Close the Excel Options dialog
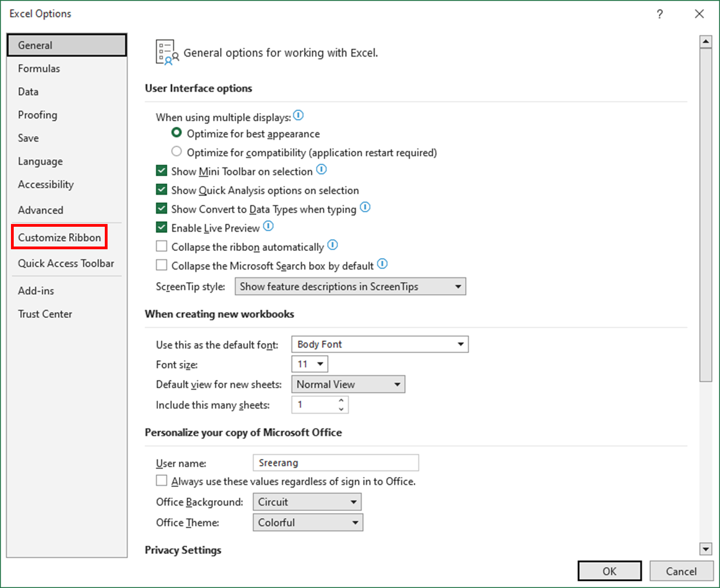720x588 pixels. 699,14
